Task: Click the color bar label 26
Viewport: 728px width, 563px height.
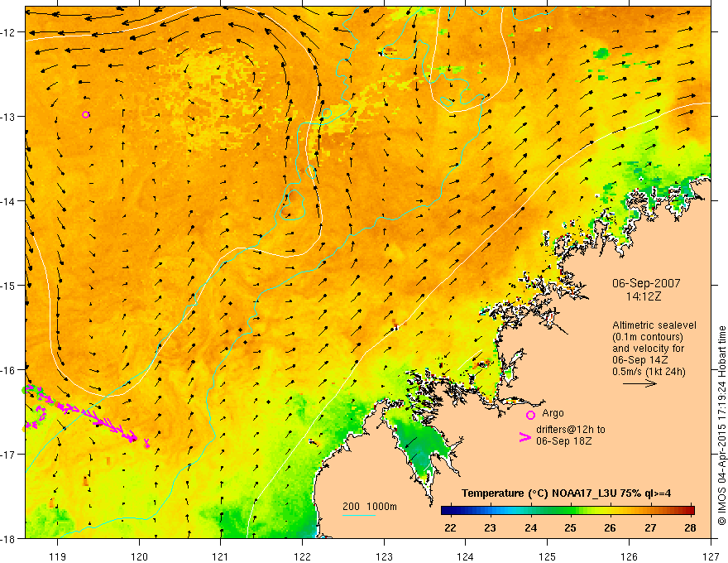Action: pyautogui.click(x=610, y=527)
